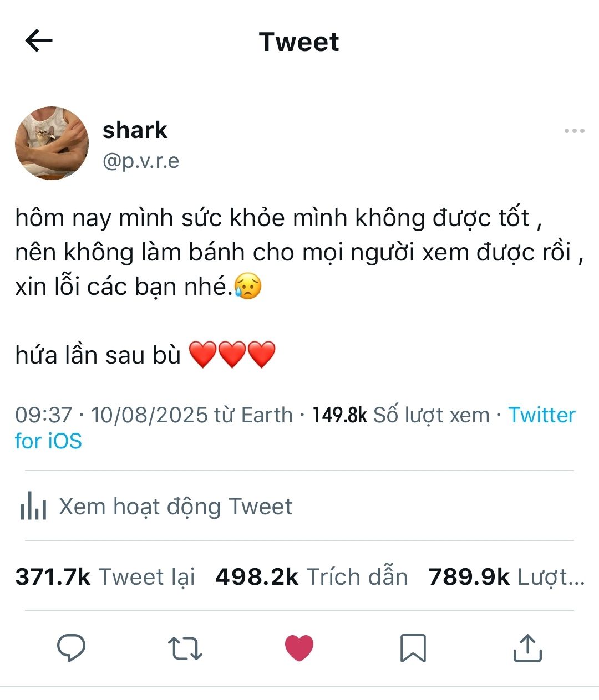The image size is (599, 700).
Task: View the 371.7k Tweet lại list
Action: 105,577
